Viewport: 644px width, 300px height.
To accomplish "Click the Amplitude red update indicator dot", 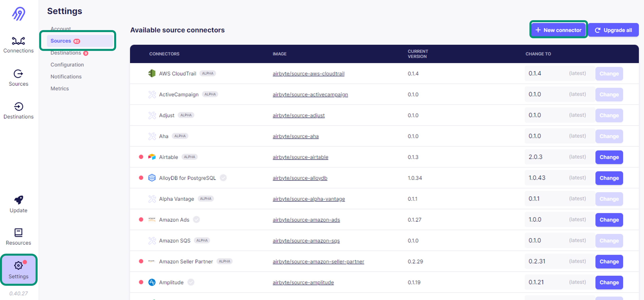I will (x=141, y=282).
